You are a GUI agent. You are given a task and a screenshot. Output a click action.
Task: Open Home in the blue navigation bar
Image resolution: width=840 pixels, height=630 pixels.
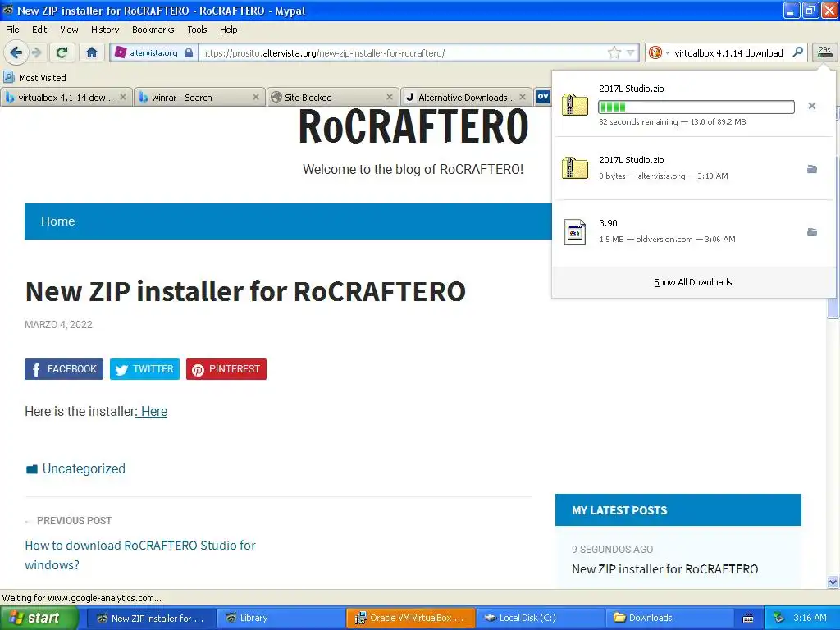[x=58, y=221]
